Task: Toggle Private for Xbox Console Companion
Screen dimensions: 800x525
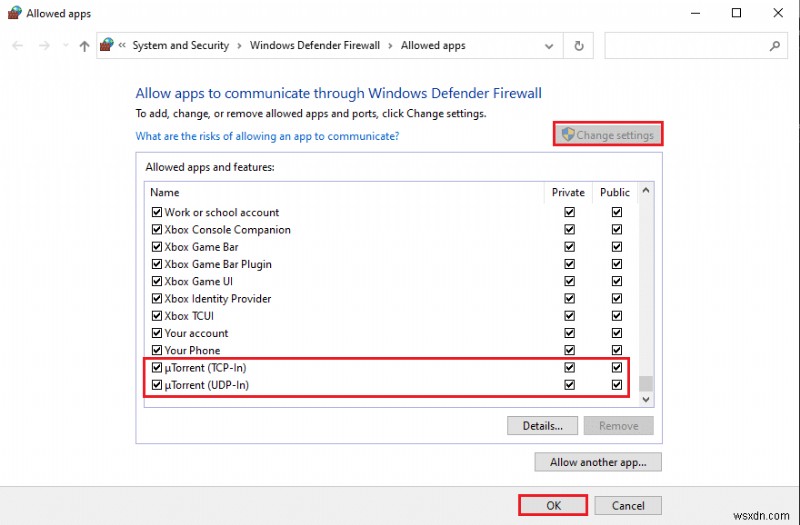Action: click(x=569, y=229)
